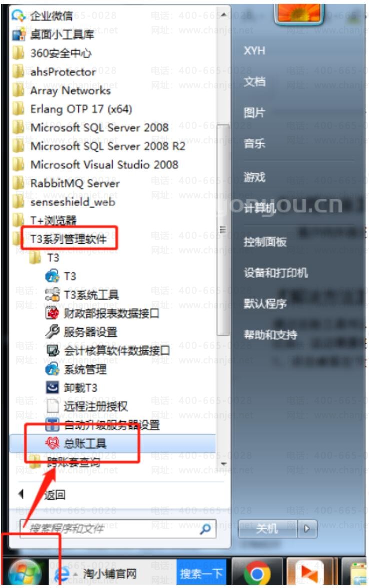Launch T3 application icon

coord(52,276)
